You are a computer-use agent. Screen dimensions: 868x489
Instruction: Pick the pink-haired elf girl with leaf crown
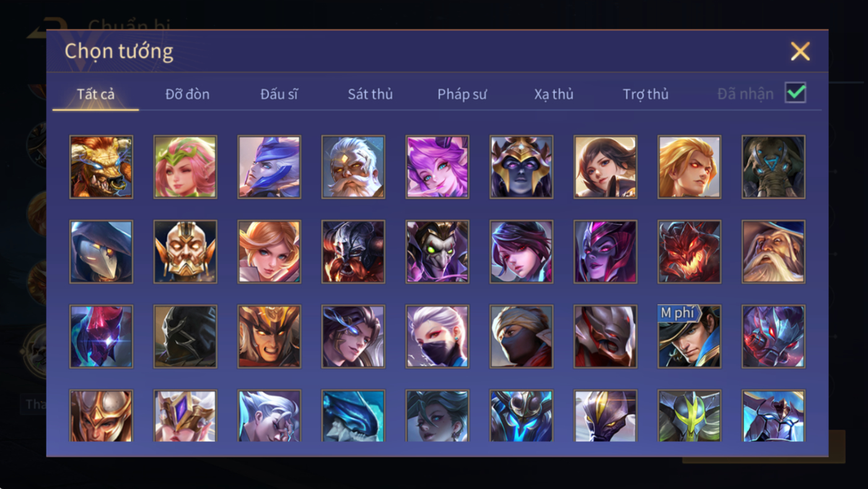[185, 167]
